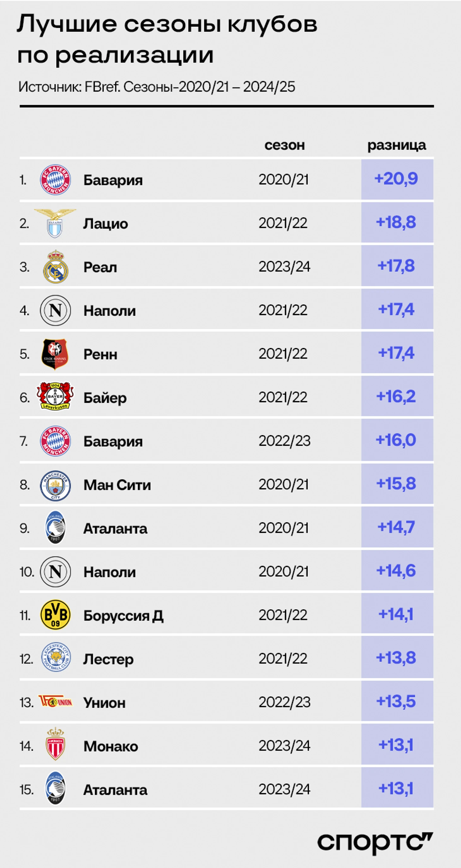The image size is (461, 868).
Task: Click the «разница» column header
Action: pos(396,145)
